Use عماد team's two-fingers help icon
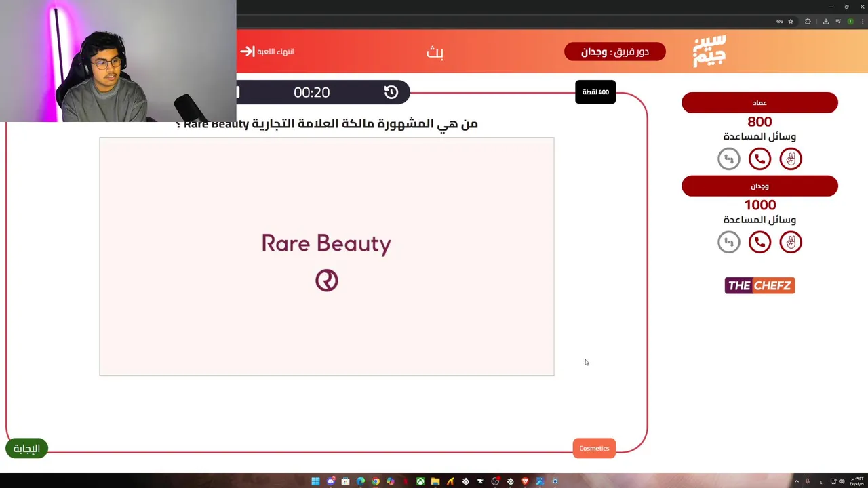 [x=791, y=159]
